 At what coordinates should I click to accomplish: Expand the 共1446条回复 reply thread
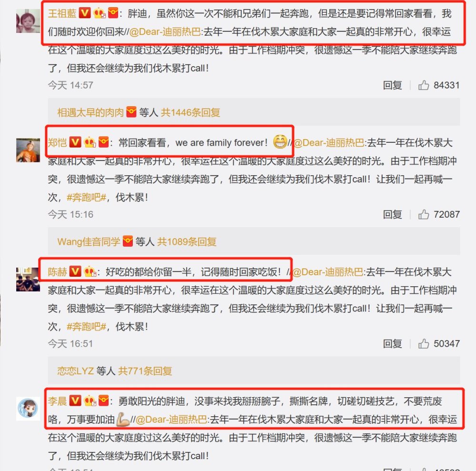(190, 113)
